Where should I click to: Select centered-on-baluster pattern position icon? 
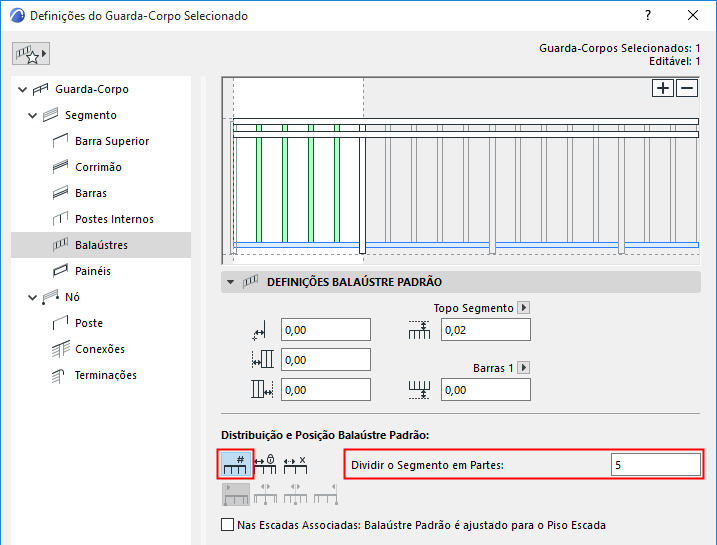295,495
